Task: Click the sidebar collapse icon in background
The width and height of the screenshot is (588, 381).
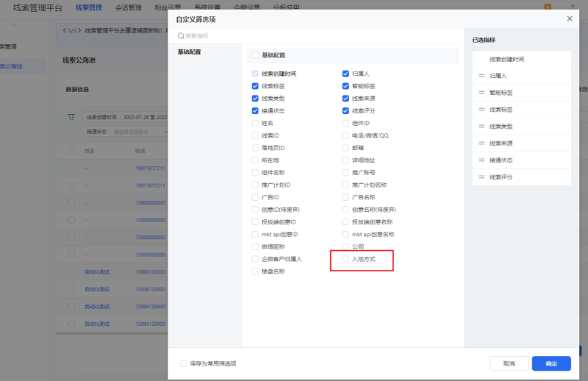Action: [x=14, y=25]
